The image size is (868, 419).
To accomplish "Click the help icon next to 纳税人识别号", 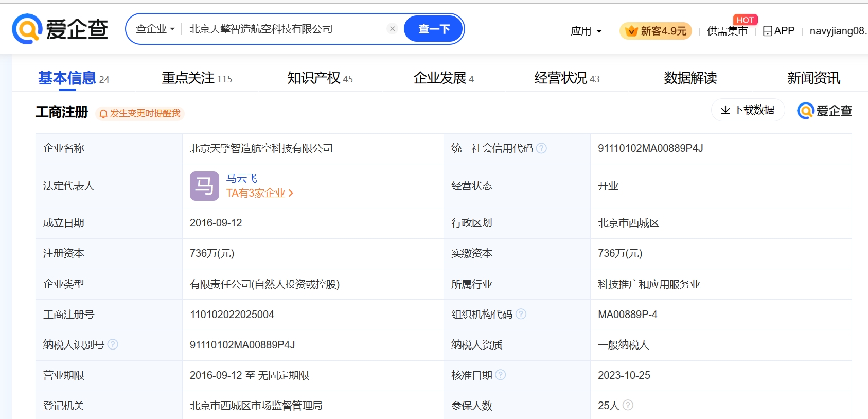I will click(113, 344).
